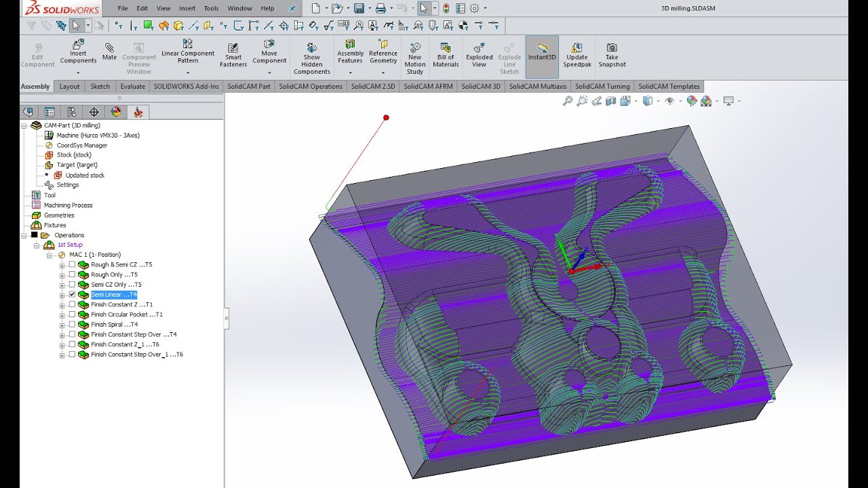Open the FeatureManager design tree tab icon
868x488 pixels.
point(28,112)
